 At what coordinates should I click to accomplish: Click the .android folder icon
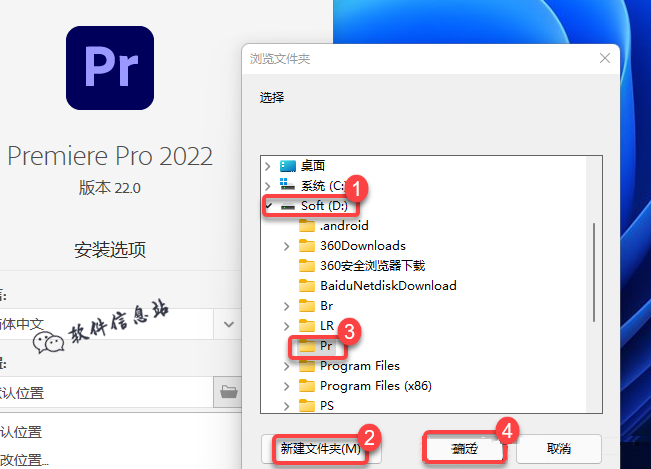pyautogui.click(x=307, y=226)
